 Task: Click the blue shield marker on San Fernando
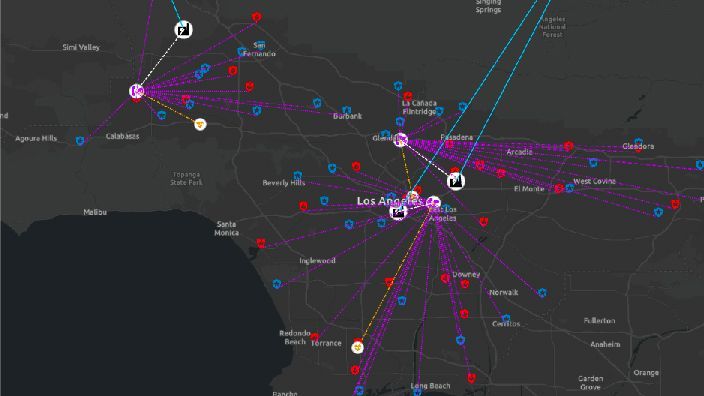point(260,45)
